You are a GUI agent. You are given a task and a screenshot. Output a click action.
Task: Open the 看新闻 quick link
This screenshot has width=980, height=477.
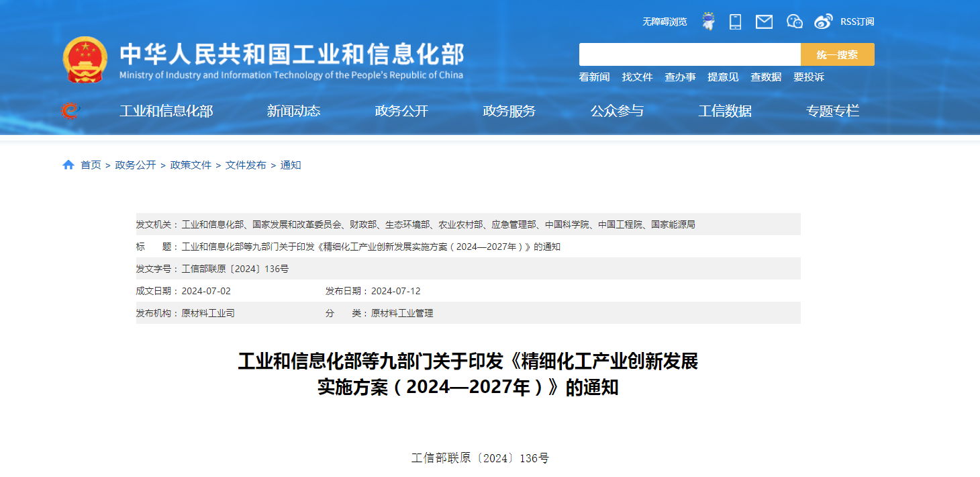594,77
